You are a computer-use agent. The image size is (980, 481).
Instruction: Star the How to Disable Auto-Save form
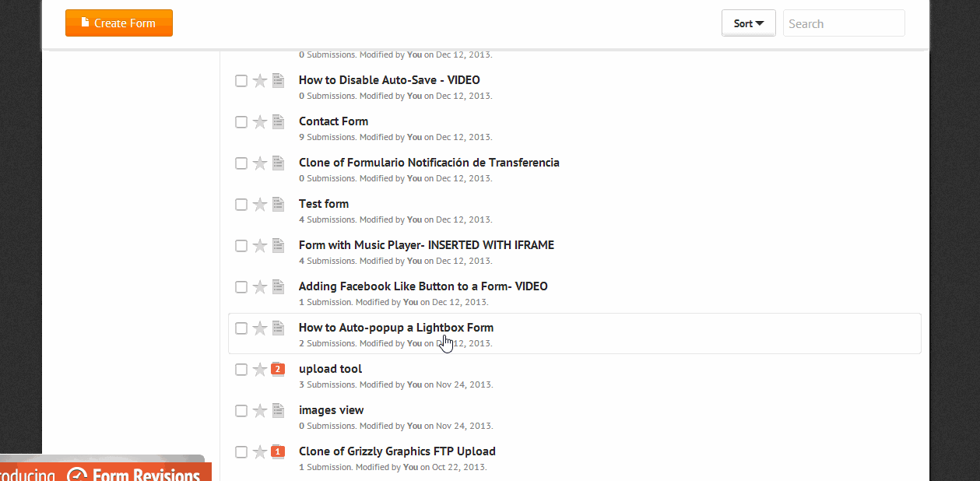click(x=260, y=81)
